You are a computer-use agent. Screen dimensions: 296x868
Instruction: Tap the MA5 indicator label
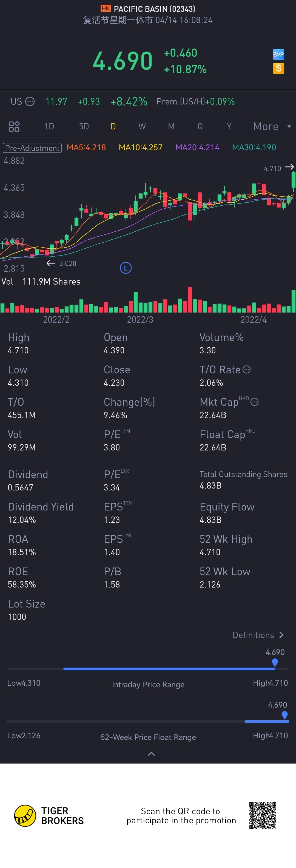[x=86, y=147]
